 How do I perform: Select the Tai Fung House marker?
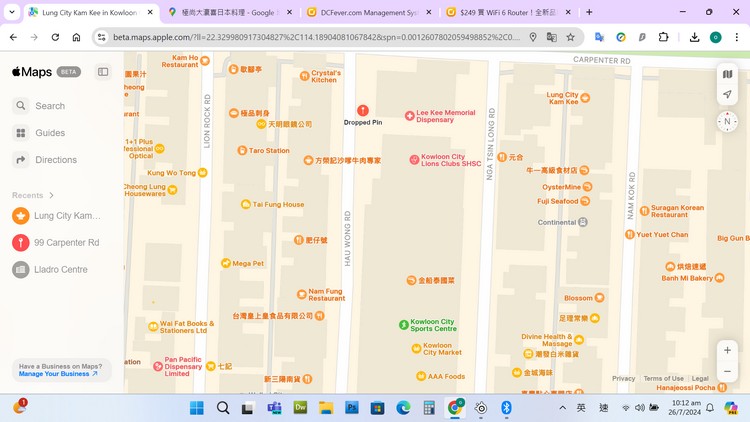tap(245, 204)
